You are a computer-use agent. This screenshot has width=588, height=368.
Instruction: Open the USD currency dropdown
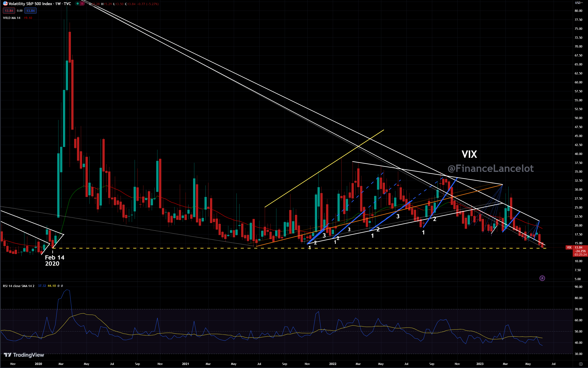point(579,3)
